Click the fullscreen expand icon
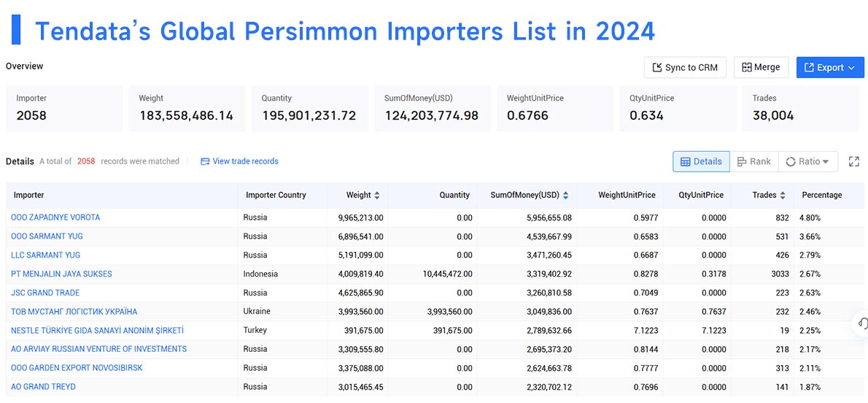868x403 pixels. coord(853,162)
